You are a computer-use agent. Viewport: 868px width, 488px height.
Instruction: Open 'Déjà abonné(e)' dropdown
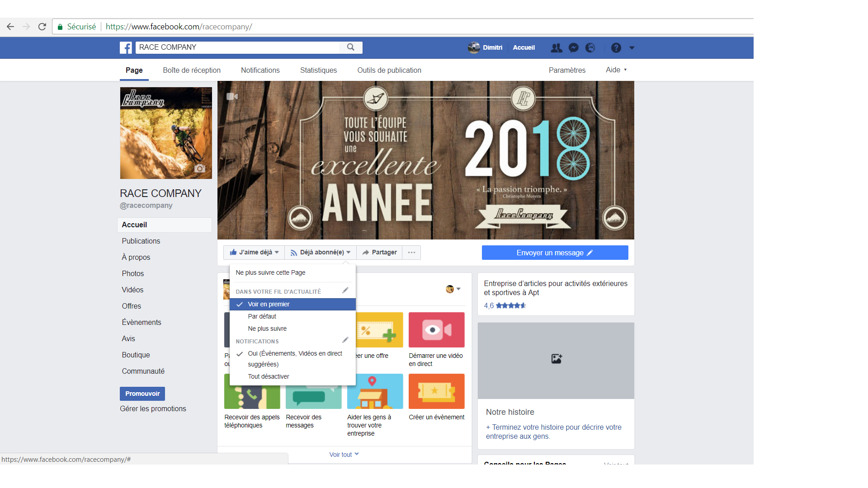point(321,253)
